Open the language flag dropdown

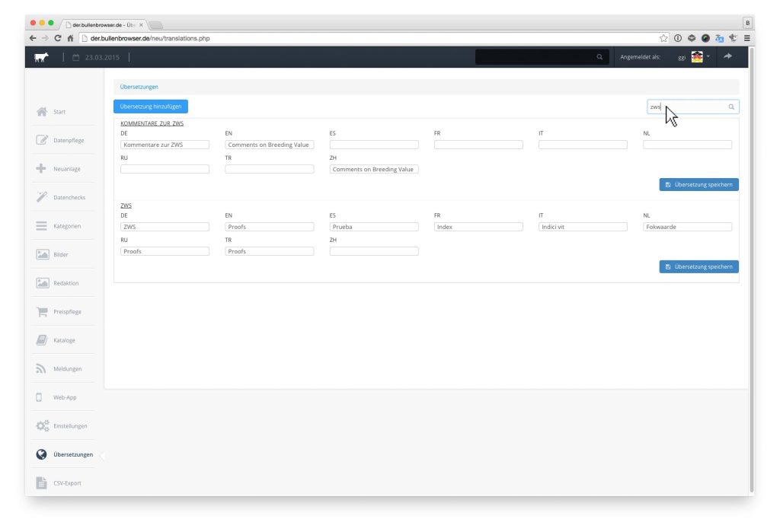pos(699,57)
